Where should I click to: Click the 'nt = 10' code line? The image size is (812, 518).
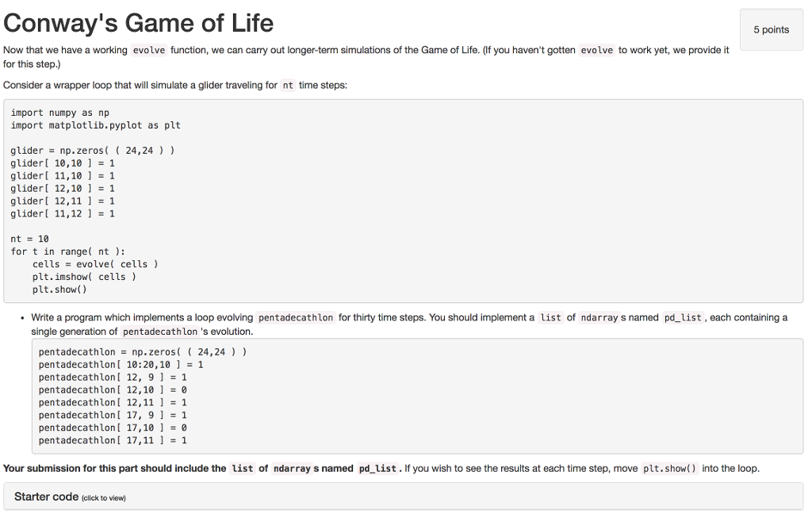pyautogui.click(x=29, y=239)
